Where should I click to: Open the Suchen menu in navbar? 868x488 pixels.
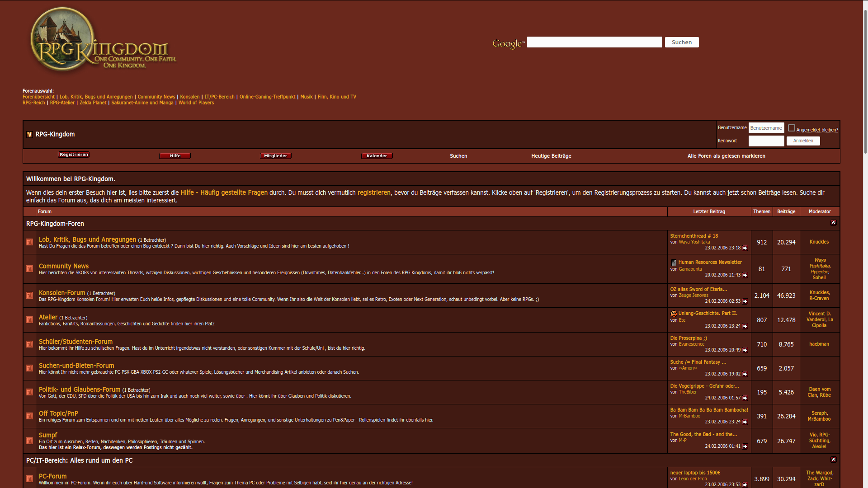[x=458, y=156]
